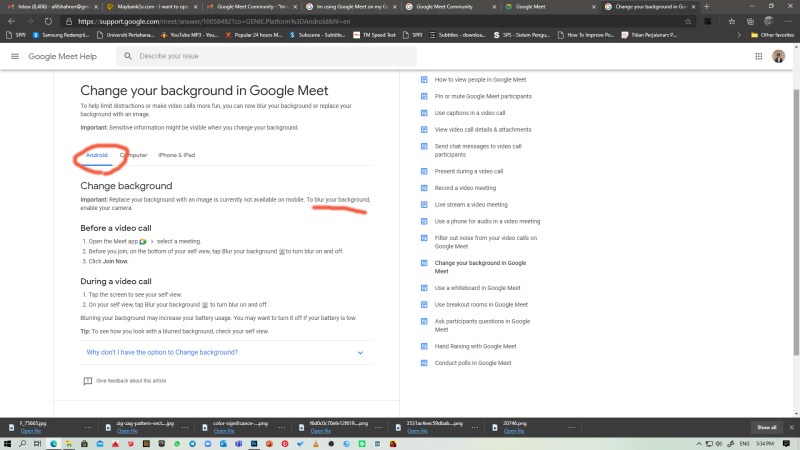Switch to the Computer tab
The width and height of the screenshot is (800, 450).
pyautogui.click(x=134, y=155)
